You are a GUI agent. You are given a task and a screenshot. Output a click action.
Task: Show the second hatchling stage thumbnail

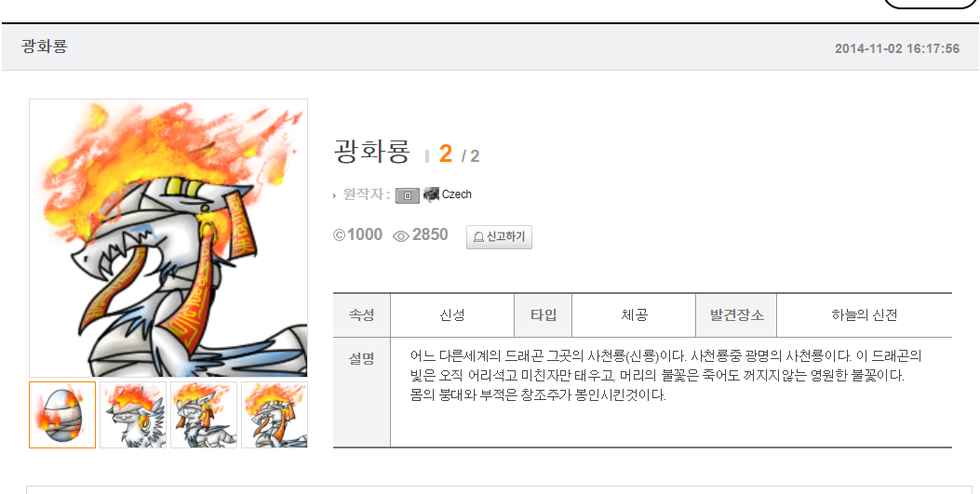[133, 415]
